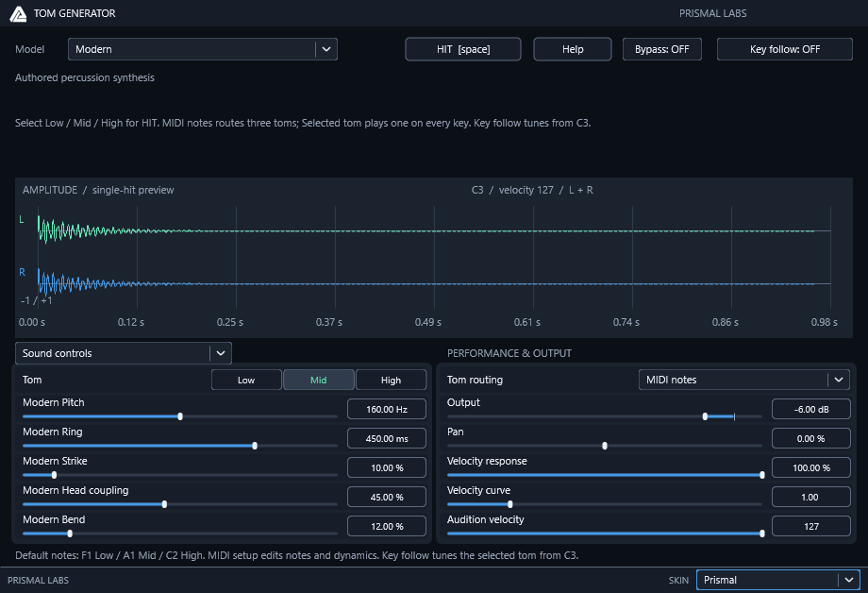Viewport: 868px width, 593px height.
Task: Click the Modern Bend slider handle
Action: click(70, 534)
